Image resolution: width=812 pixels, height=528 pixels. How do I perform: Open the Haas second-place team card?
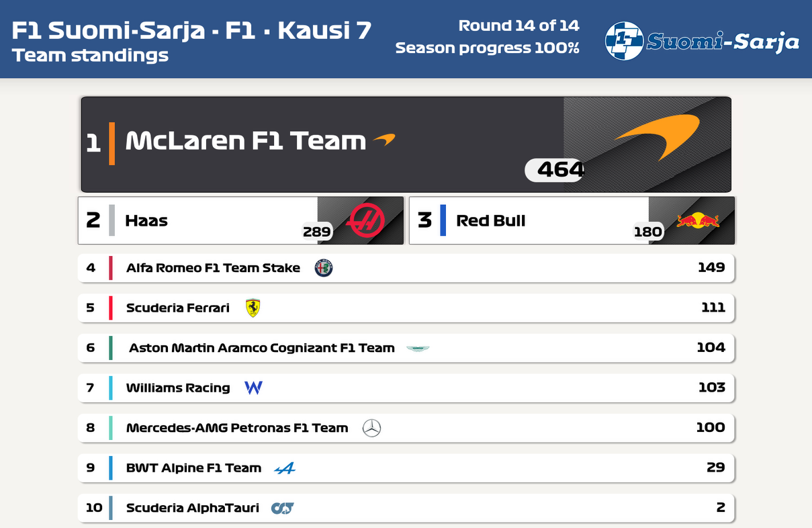click(240, 220)
